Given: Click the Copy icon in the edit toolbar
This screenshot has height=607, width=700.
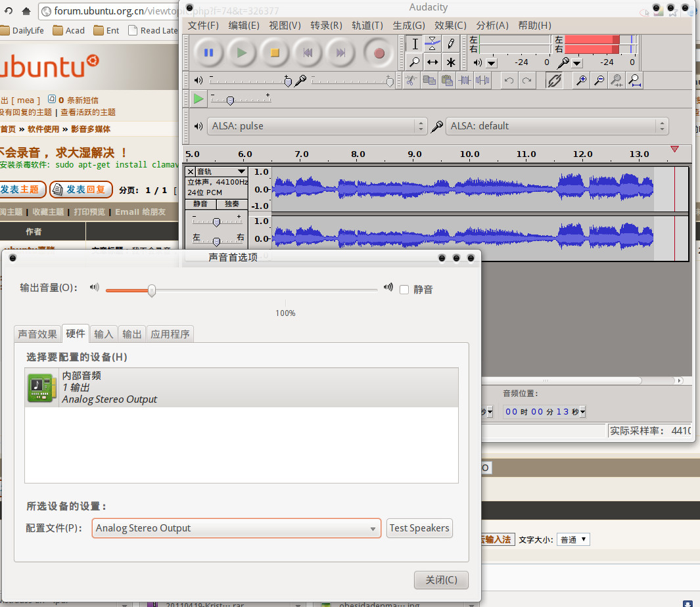Looking at the screenshot, I should [429, 80].
